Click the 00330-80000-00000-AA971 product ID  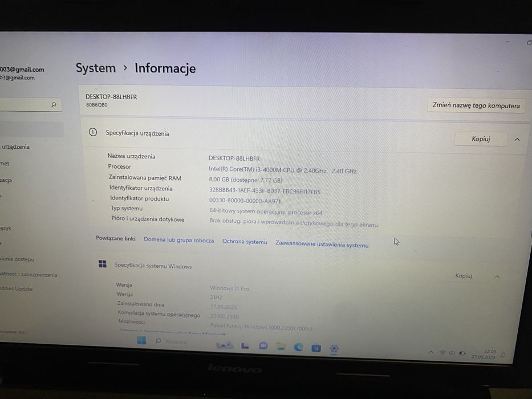[x=245, y=201]
